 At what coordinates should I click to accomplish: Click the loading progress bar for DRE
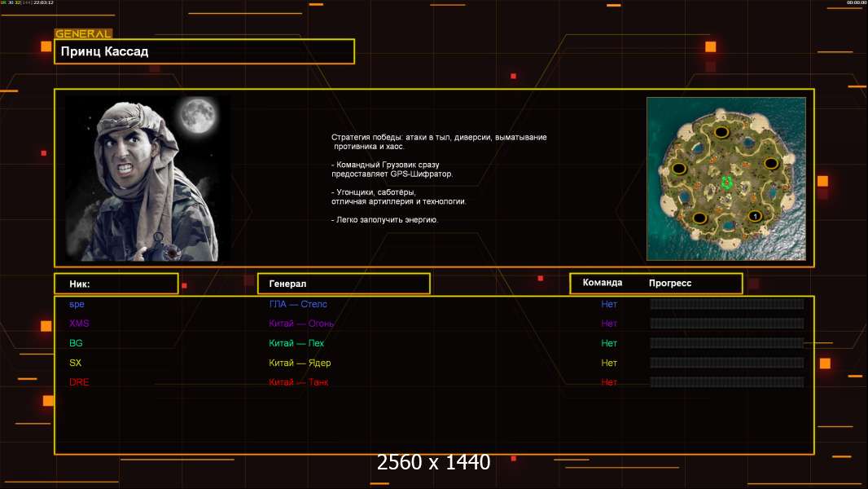(727, 382)
